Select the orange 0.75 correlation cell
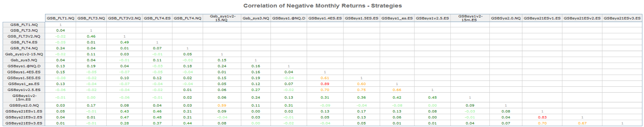 (361, 90)
